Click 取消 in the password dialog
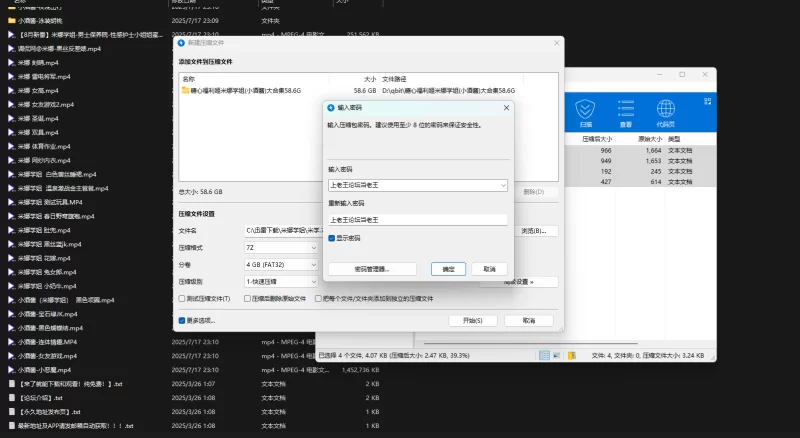Screen dimensions: 800x438 pyautogui.click(x=489, y=269)
